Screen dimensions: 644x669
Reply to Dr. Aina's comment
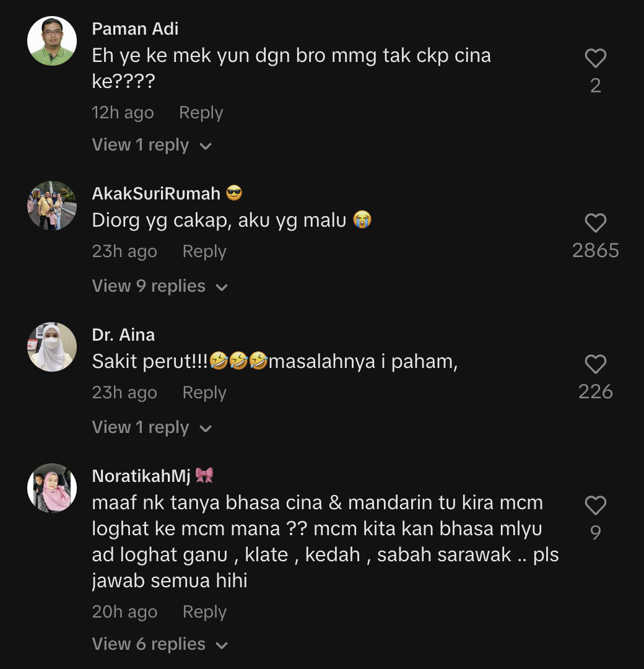point(204,393)
